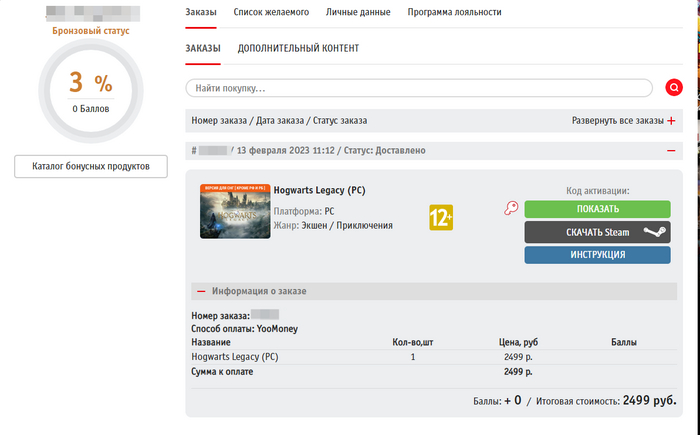
Task: Open the blue ИНСТРУКЦИЯ button
Action: pyautogui.click(x=597, y=255)
